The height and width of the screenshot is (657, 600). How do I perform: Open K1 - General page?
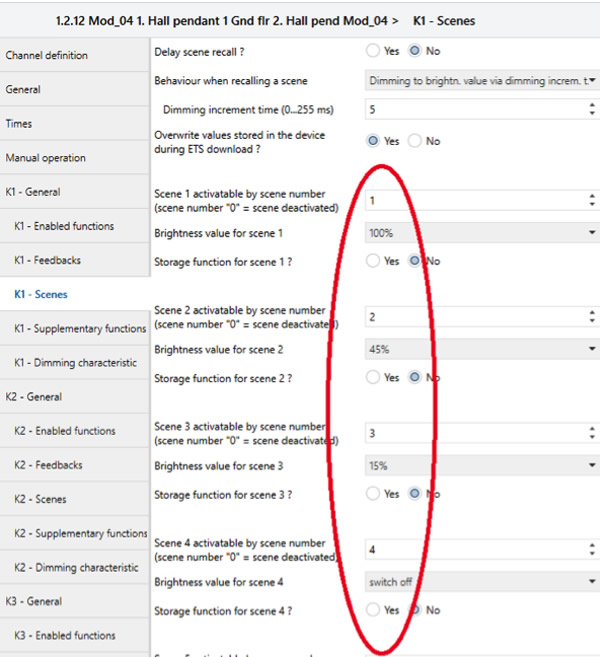point(75,192)
